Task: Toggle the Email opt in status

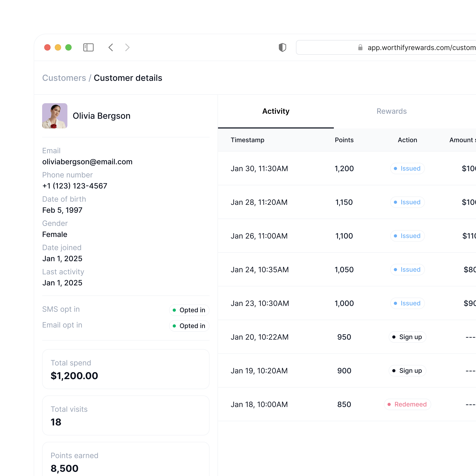Action: [x=189, y=326]
